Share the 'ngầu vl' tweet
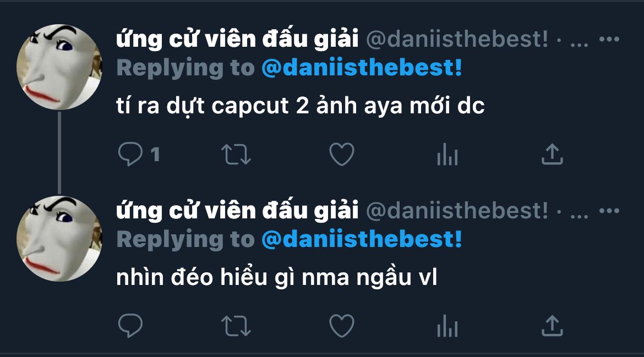 (552, 326)
